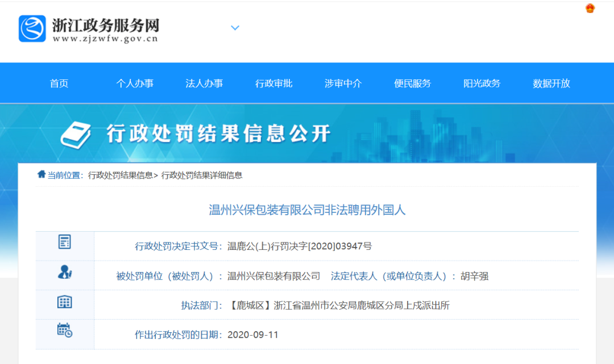The height and width of the screenshot is (364, 614).
Task: Click the national emblem icon at top right
Action: click(x=590, y=9)
